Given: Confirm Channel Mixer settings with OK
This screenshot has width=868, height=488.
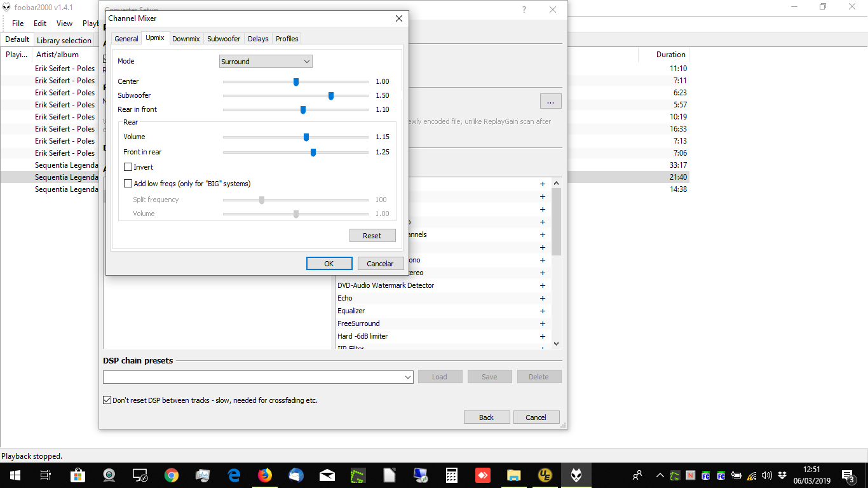Looking at the screenshot, I should point(329,264).
